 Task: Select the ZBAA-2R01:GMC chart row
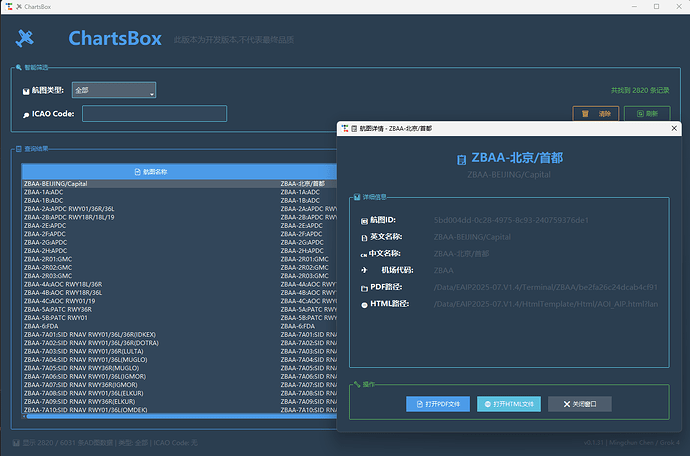[150, 259]
